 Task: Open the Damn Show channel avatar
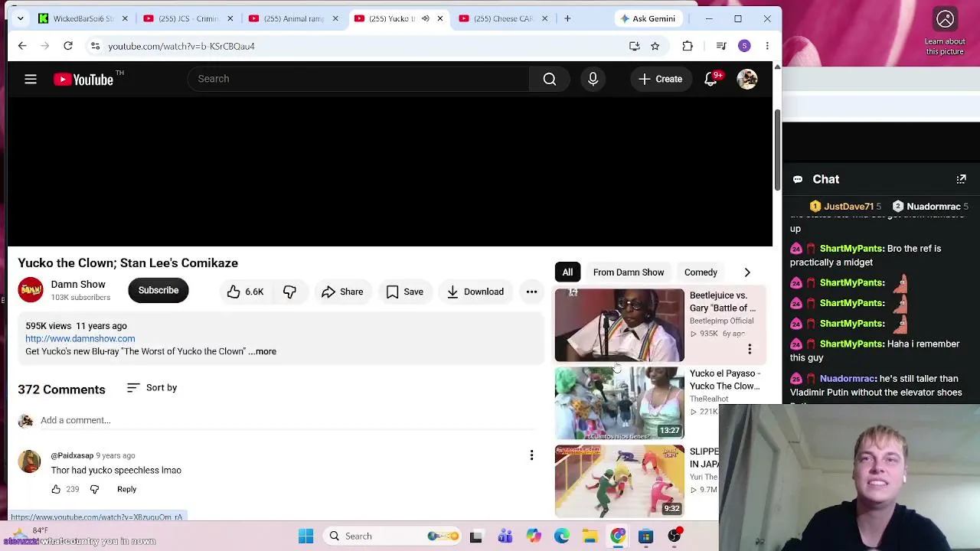coord(31,290)
